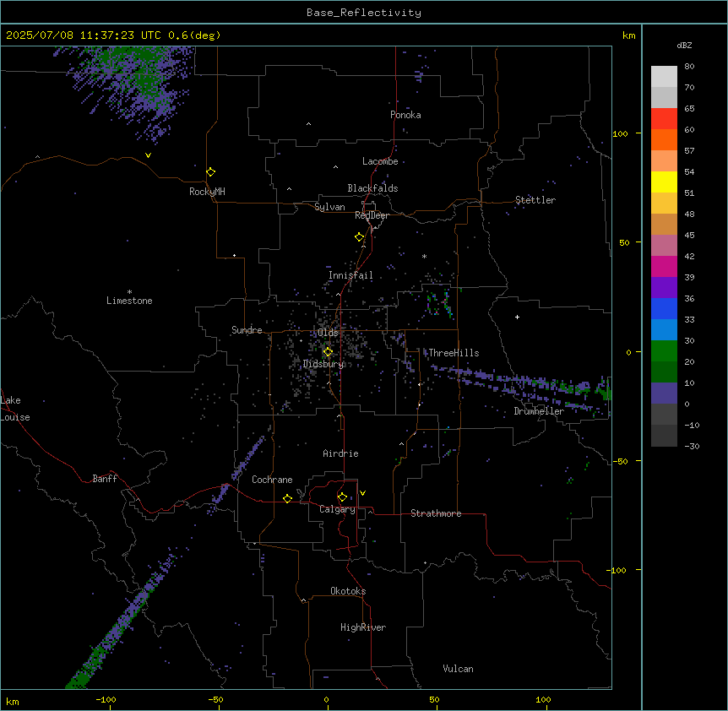
Task: Select the yellow 51-54 dBZ legend swatch
Action: coord(664,182)
